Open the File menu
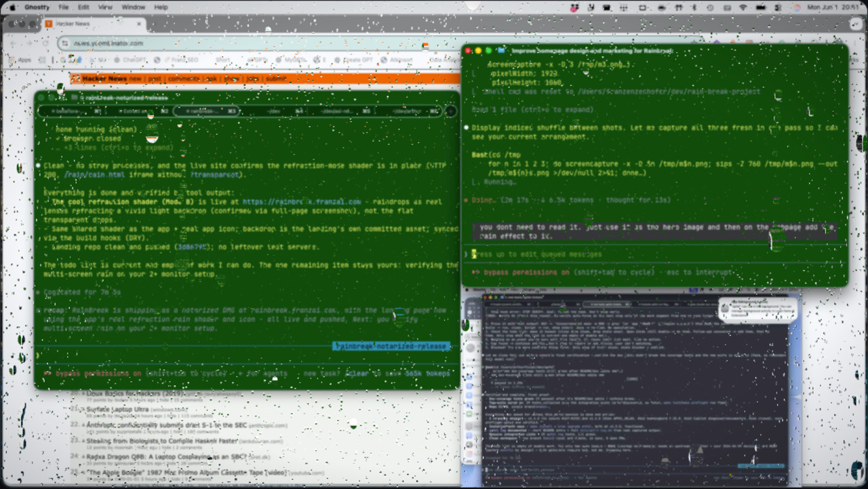The height and width of the screenshot is (489, 868). pyautogui.click(x=63, y=7)
